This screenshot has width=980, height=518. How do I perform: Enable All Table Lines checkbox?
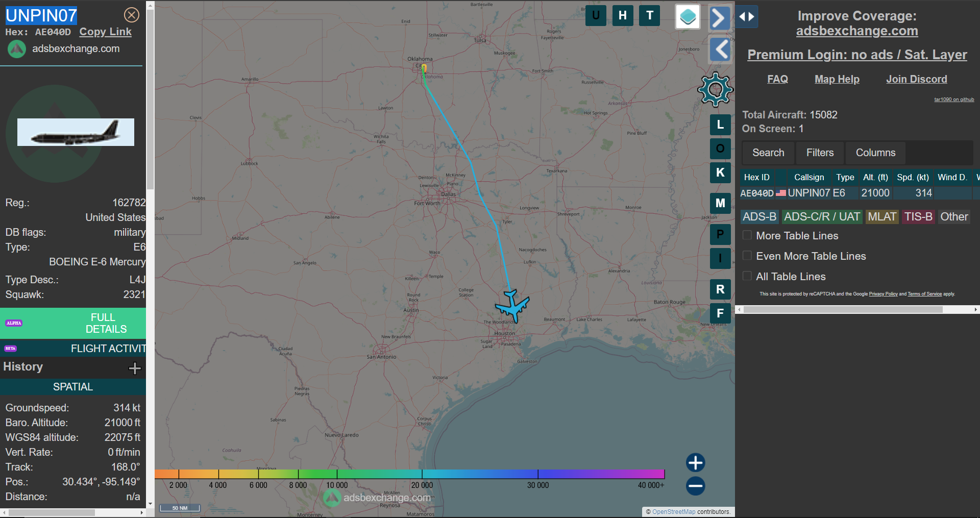pyautogui.click(x=747, y=276)
